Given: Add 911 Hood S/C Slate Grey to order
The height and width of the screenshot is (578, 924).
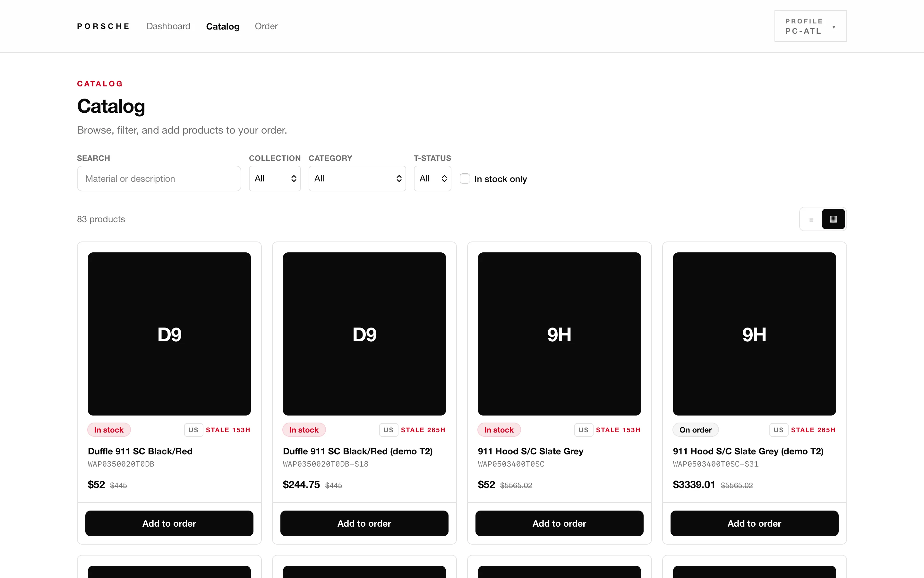Looking at the screenshot, I should tap(559, 523).
